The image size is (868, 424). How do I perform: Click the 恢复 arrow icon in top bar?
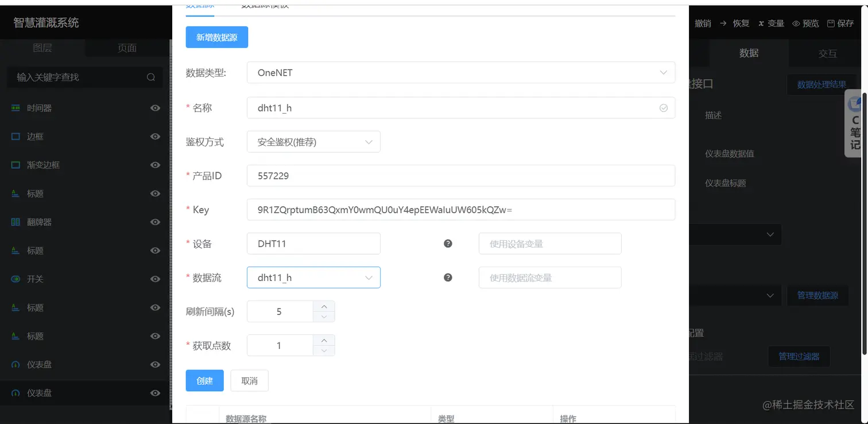pyautogui.click(x=723, y=24)
